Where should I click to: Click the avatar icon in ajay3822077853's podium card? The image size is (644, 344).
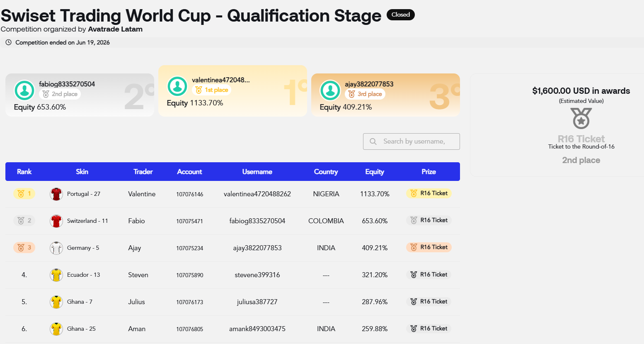pos(330,90)
